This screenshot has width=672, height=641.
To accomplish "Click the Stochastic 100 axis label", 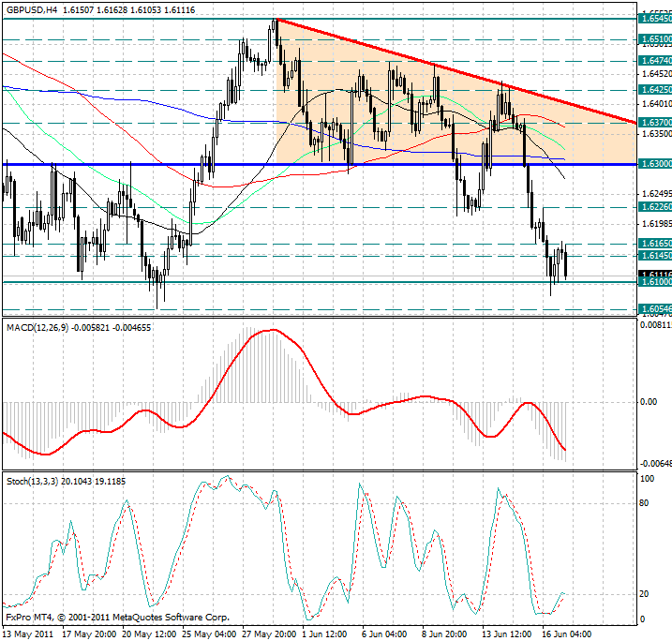I will [647, 479].
